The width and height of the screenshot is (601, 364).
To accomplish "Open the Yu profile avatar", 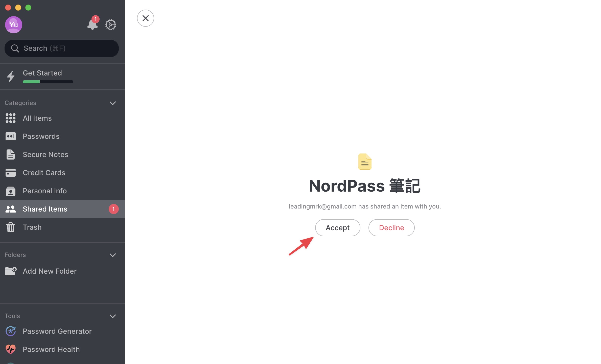I will [14, 25].
